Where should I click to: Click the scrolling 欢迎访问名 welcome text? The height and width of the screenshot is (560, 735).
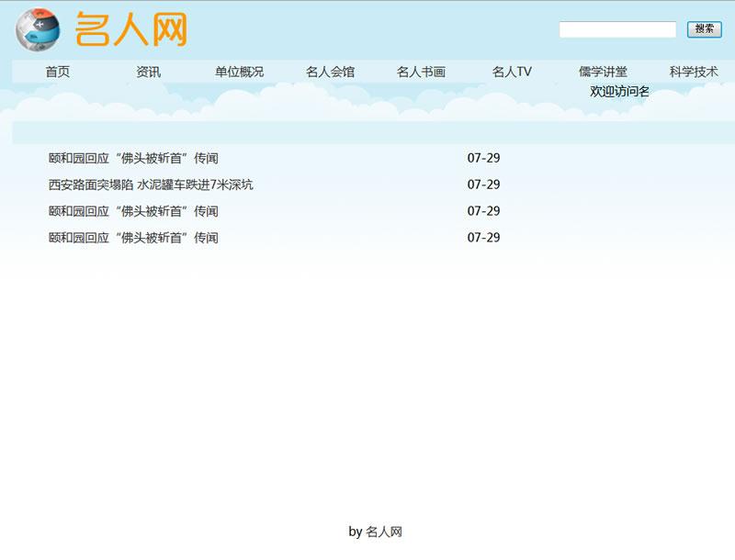click(x=619, y=91)
